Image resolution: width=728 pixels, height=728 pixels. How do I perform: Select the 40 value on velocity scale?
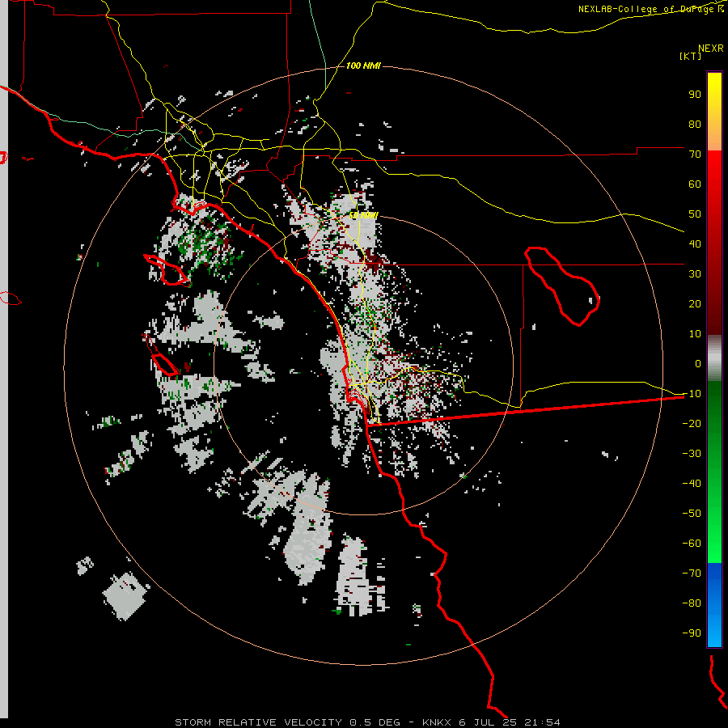[695, 243]
